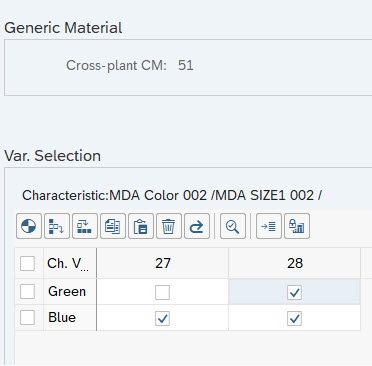Click the magnifier with checkmark icon
Screen dimensions: 372x366
pyautogui.click(x=233, y=226)
